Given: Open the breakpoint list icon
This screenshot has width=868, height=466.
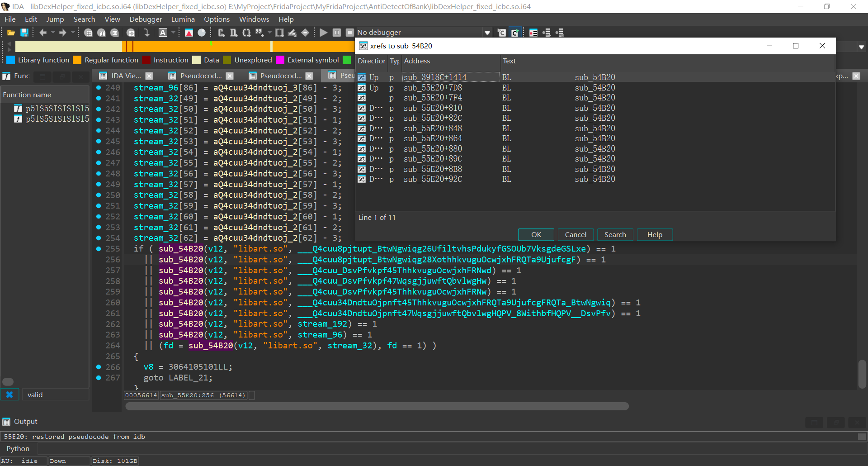Looking at the screenshot, I should (x=533, y=33).
